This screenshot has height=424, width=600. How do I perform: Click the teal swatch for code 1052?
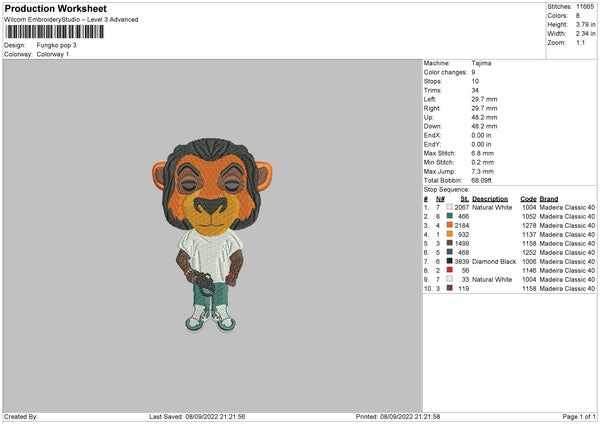coord(450,216)
